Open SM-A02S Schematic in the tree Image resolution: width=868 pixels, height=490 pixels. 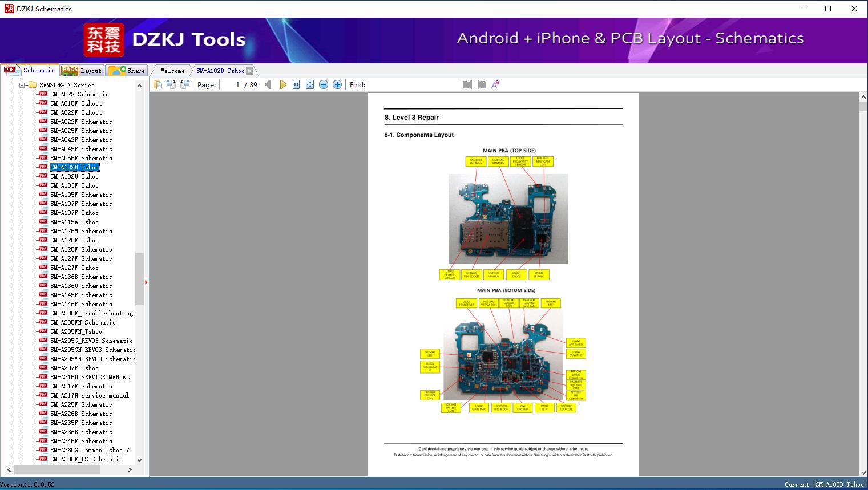pyautogui.click(x=79, y=94)
